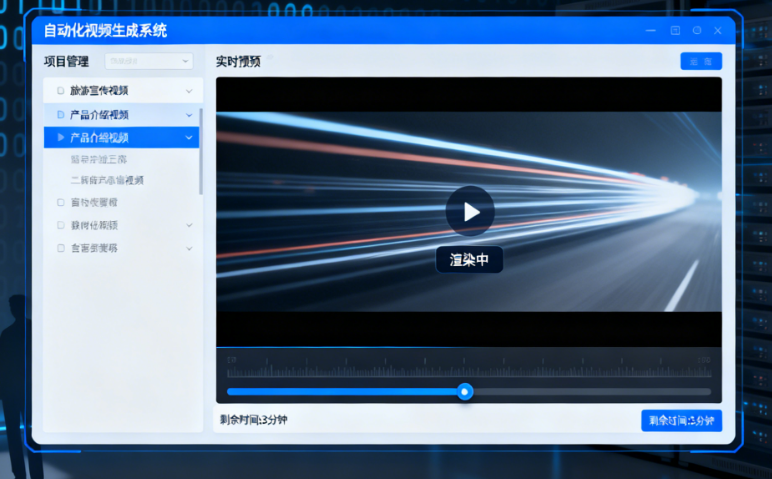This screenshot has width=772, height=479.
Task: Minimize the window with the dash icon
Action: coord(650,31)
